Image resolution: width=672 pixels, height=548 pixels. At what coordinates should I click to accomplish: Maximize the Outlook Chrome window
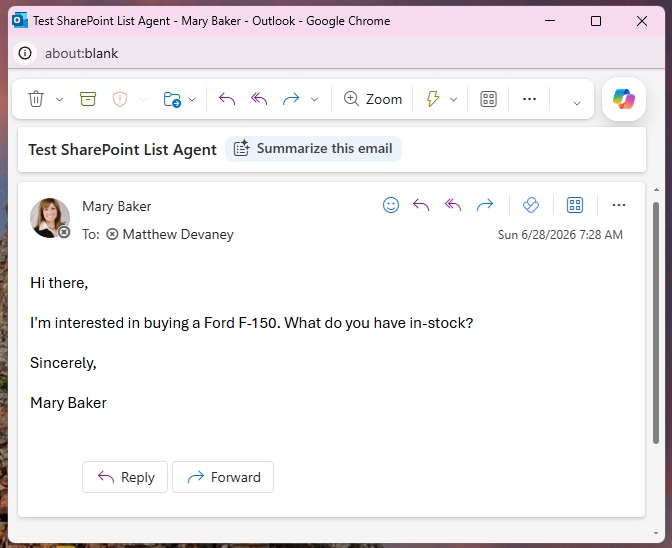pos(596,21)
